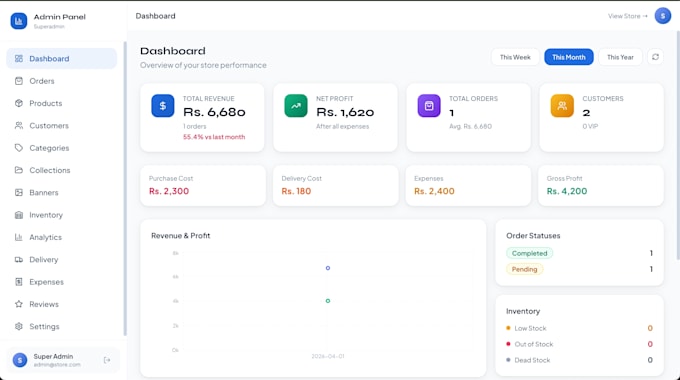Click the Pending order status badge
Screen dimensions: 680x380
(x=524, y=269)
